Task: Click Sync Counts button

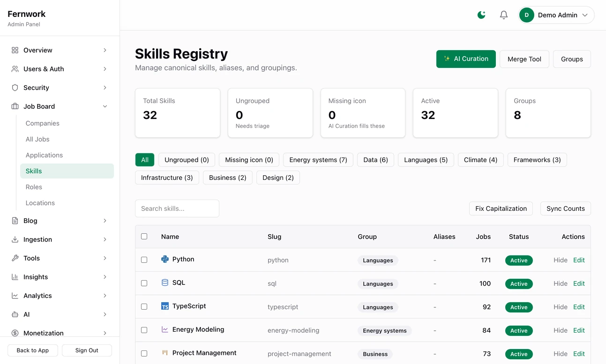Action: [x=566, y=208]
